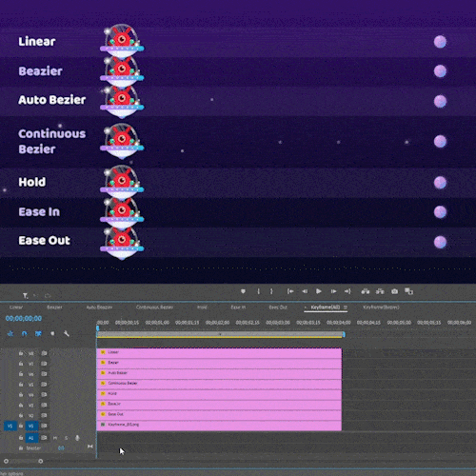Toggle the Master track lock
The width and height of the screenshot is (476, 476).
point(21,448)
